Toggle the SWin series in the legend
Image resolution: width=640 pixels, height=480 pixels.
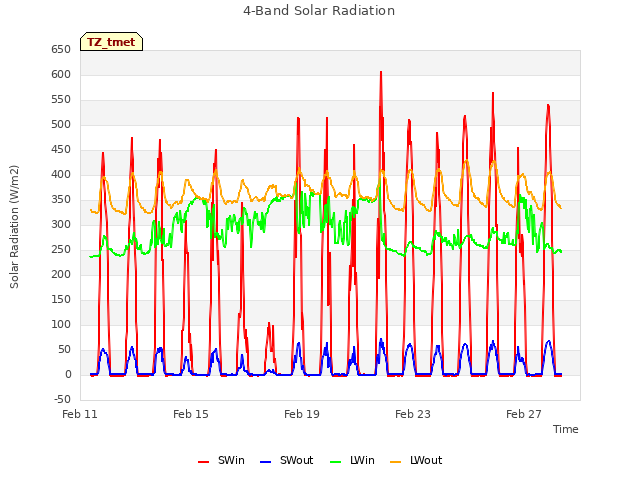pos(221,460)
